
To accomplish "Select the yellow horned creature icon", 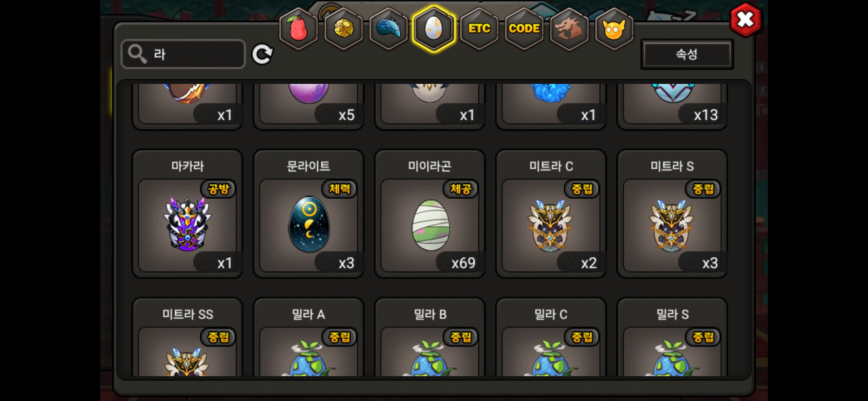I will [614, 29].
